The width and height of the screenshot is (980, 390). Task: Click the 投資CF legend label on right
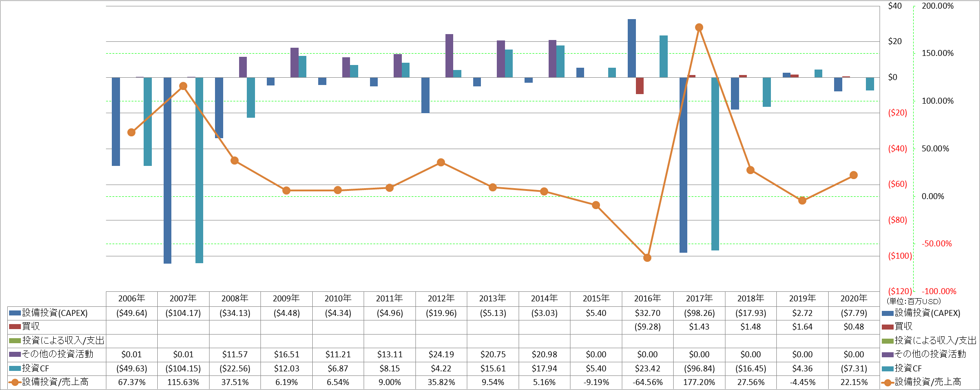908,369
